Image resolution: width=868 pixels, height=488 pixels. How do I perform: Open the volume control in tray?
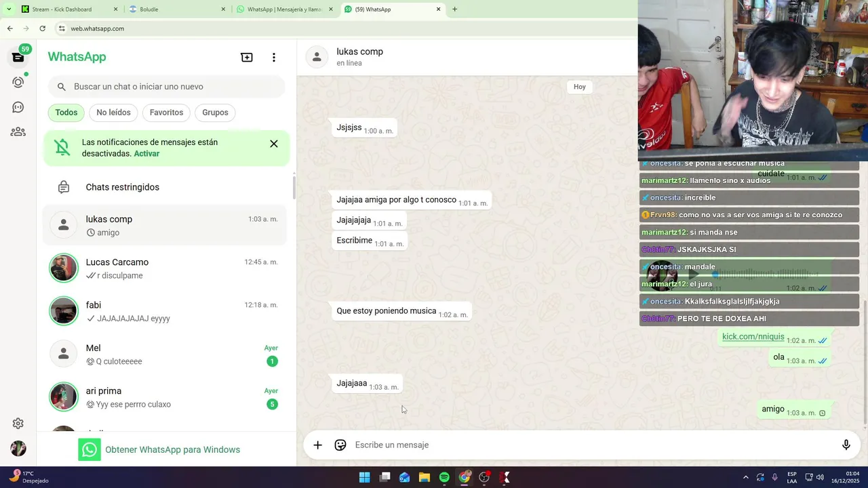820,477
